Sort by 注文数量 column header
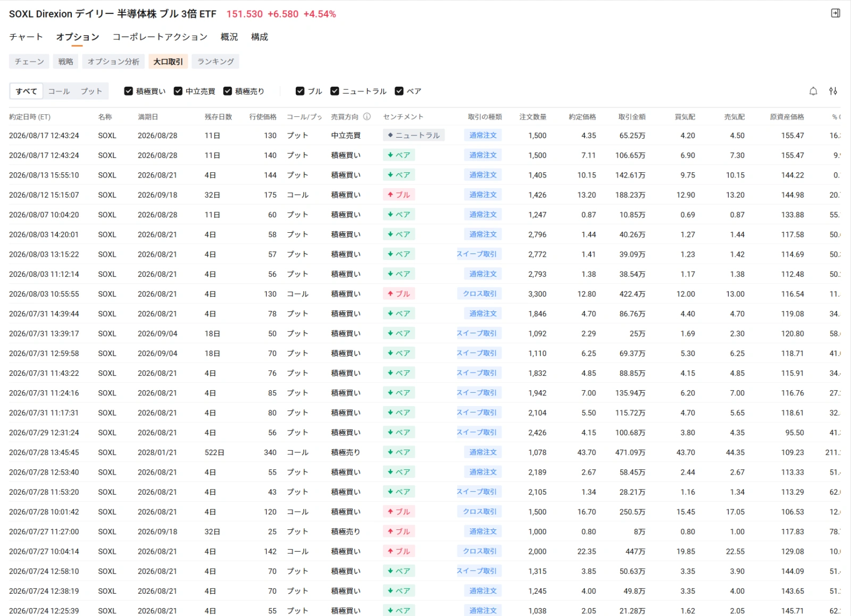This screenshot has height=616, width=851. click(533, 117)
